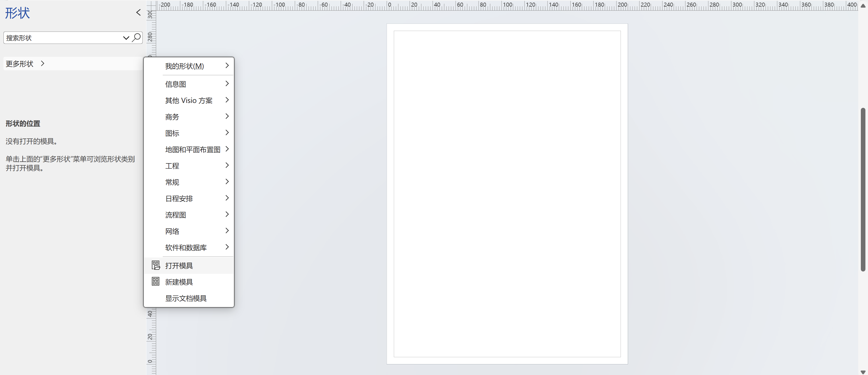Expand the 日程安排 category

point(189,198)
